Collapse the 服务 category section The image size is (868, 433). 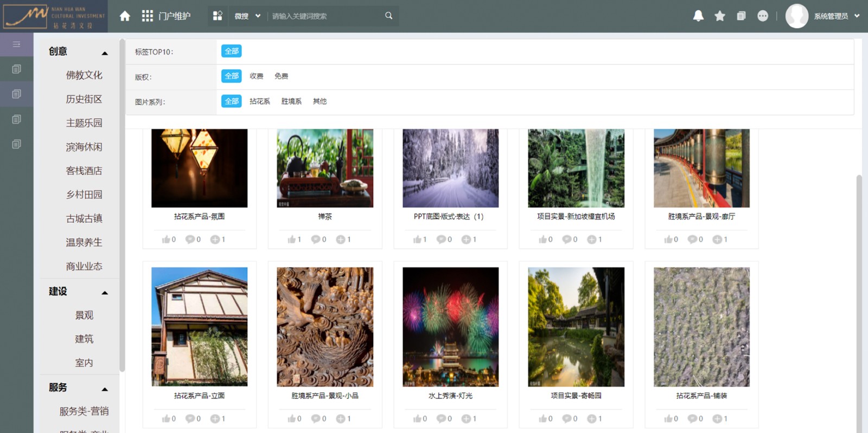105,389
